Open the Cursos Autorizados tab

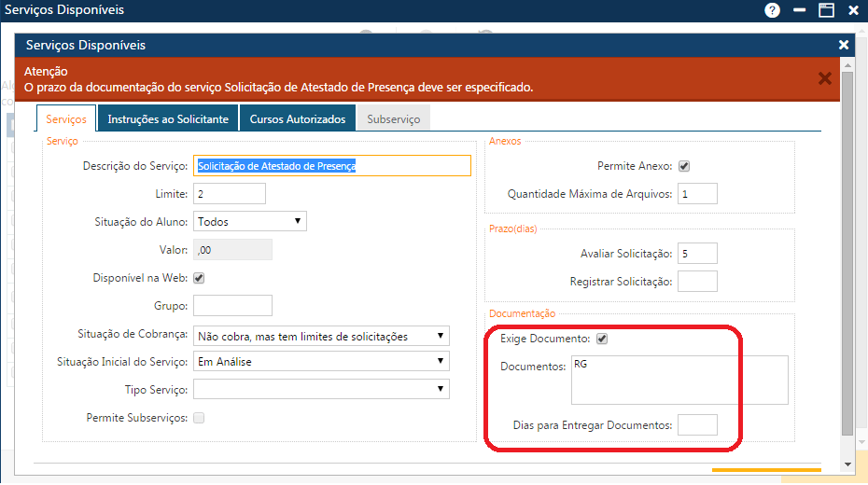[299, 119]
